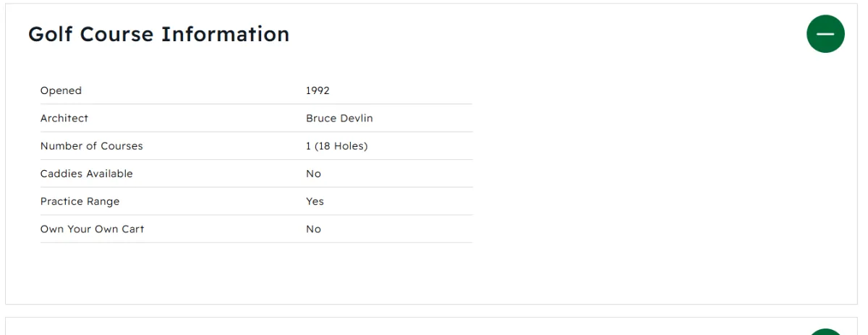Click the word Golf in the title

pyautogui.click(x=51, y=34)
